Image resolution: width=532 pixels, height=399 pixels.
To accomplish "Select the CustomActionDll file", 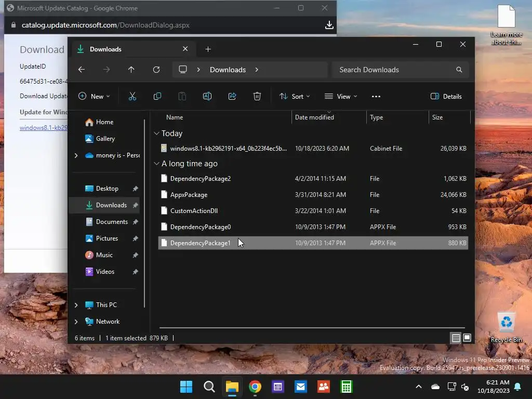I will click(313, 211).
